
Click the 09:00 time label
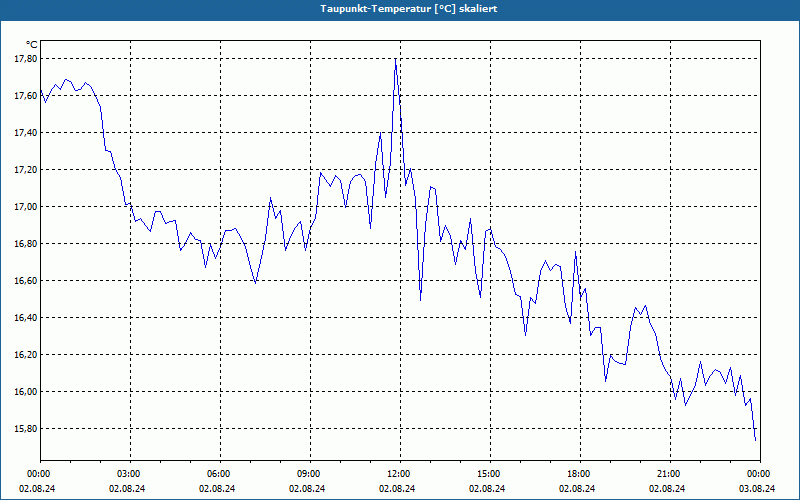pyautogui.click(x=310, y=474)
